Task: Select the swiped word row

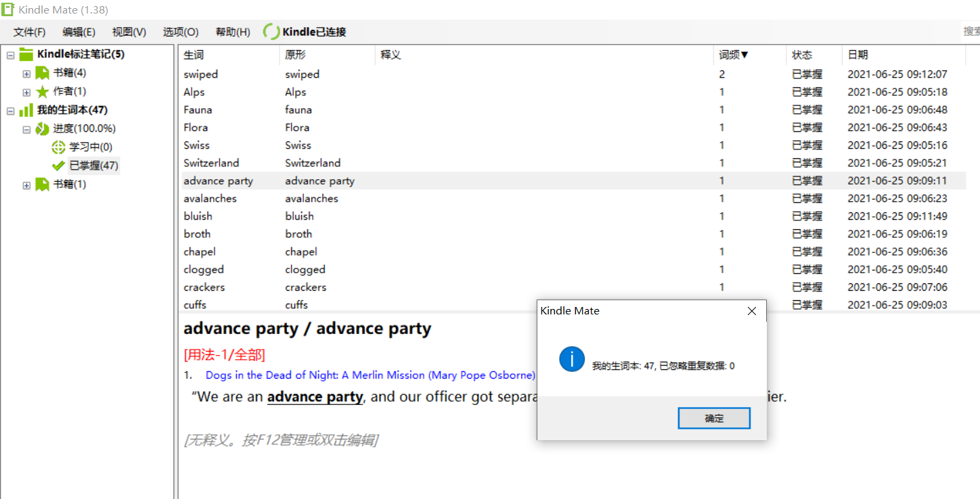Action: [x=573, y=74]
